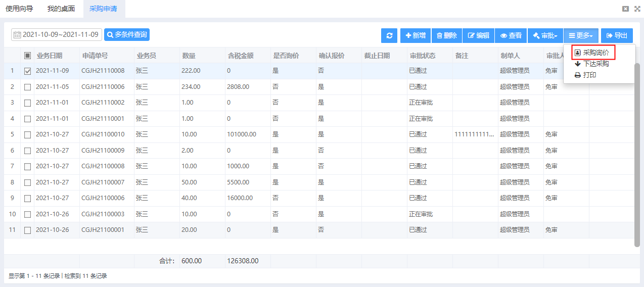This screenshot has height=287, width=644.
Task: Sort by the 业务员 column header
Action: (x=157, y=56)
